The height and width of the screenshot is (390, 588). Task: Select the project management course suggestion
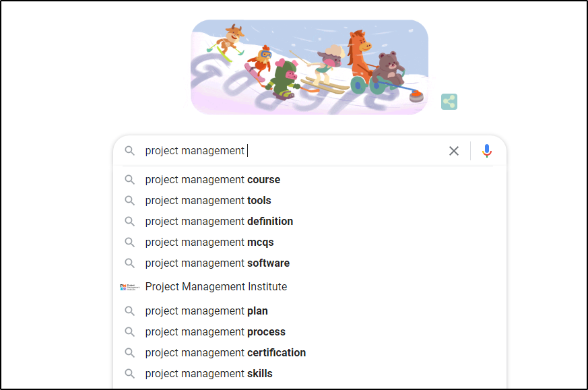click(x=212, y=180)
